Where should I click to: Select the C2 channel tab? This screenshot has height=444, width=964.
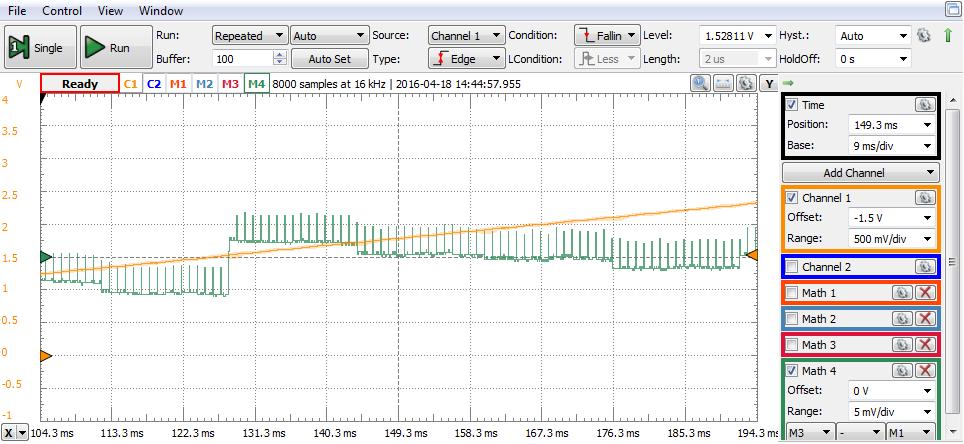154,84
